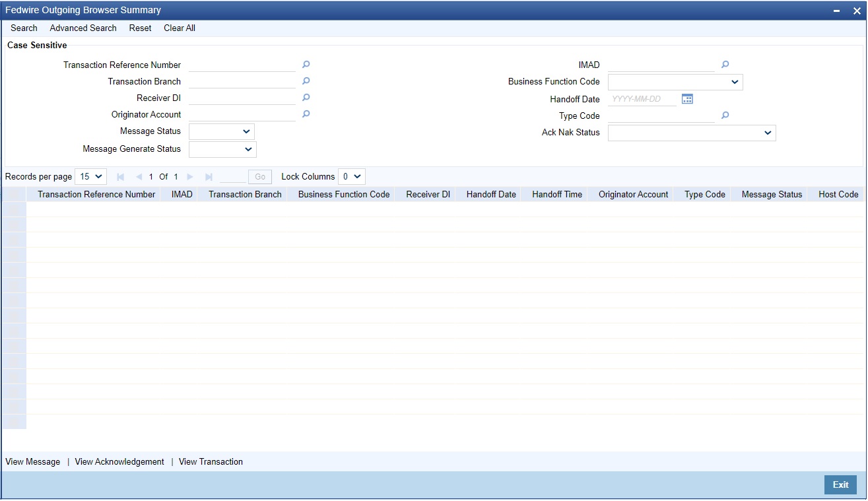Sort by Message Status column header

[772, 194]
